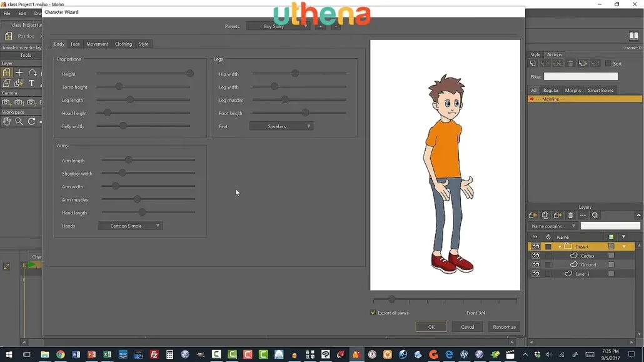Open the Hands dropdown set to Cartoon Simple
Screen dimensions: 644x362
point(130,226)
